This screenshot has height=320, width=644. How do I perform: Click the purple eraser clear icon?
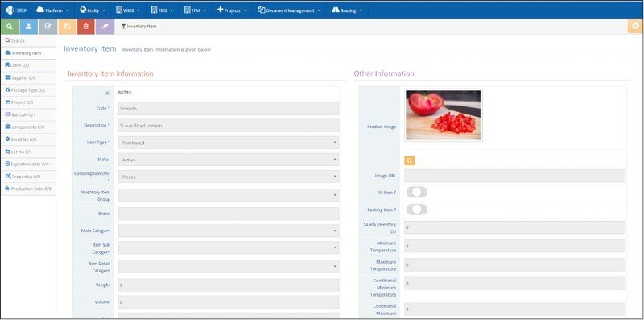tap(105, 27)
